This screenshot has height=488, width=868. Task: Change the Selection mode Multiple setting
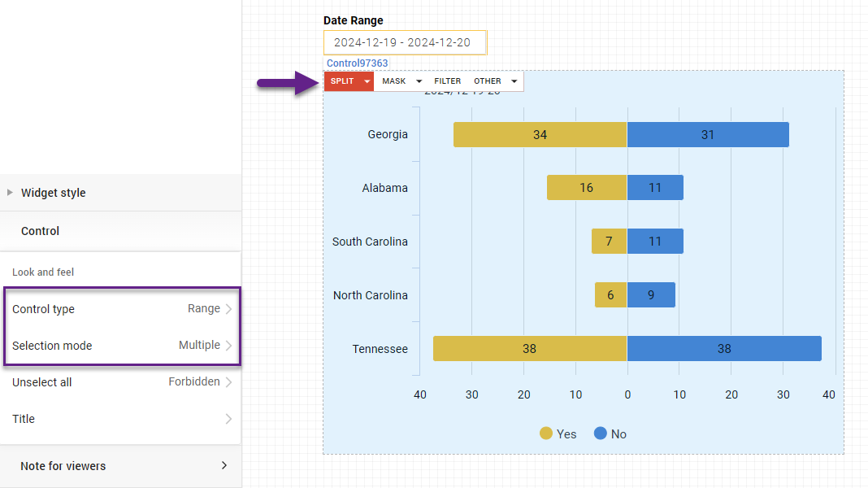(x=120, y=346)
